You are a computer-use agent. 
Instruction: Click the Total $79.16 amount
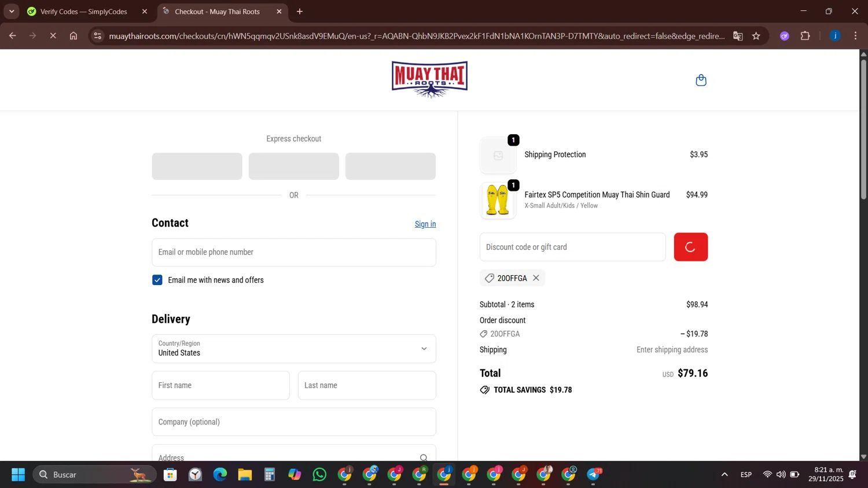(693, 374)
